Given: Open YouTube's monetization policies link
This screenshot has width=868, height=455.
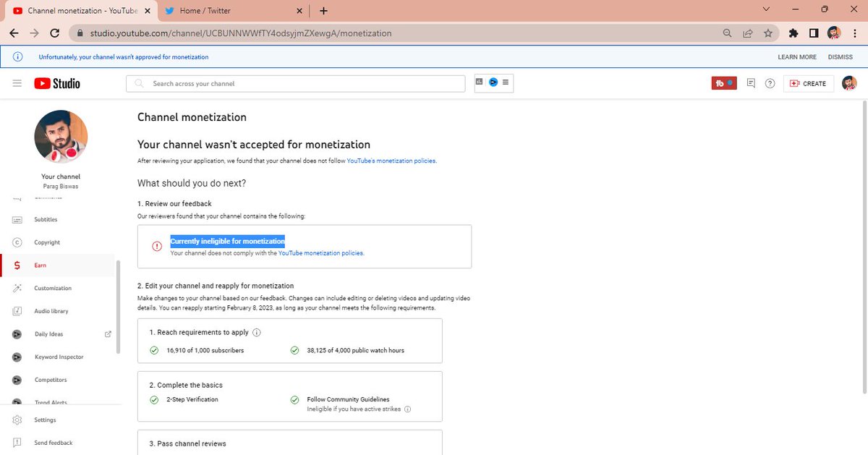Looking at the screenshot, I should click(391, 161).
